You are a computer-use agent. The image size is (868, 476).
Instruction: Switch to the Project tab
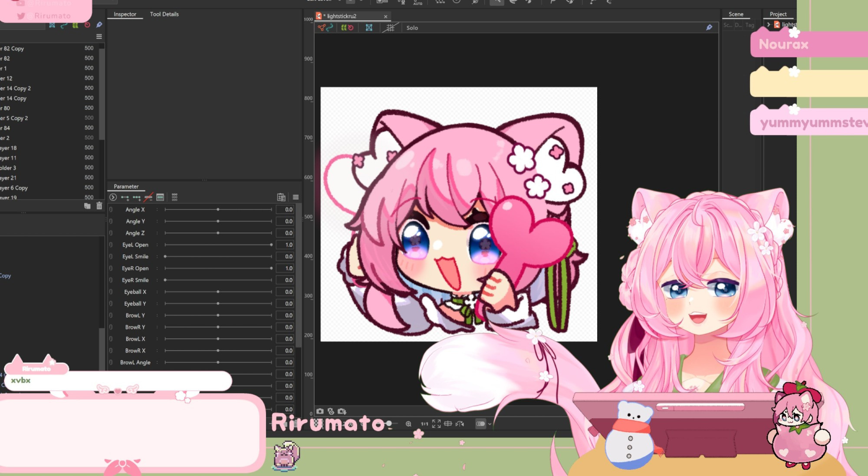tap(778, 14)
